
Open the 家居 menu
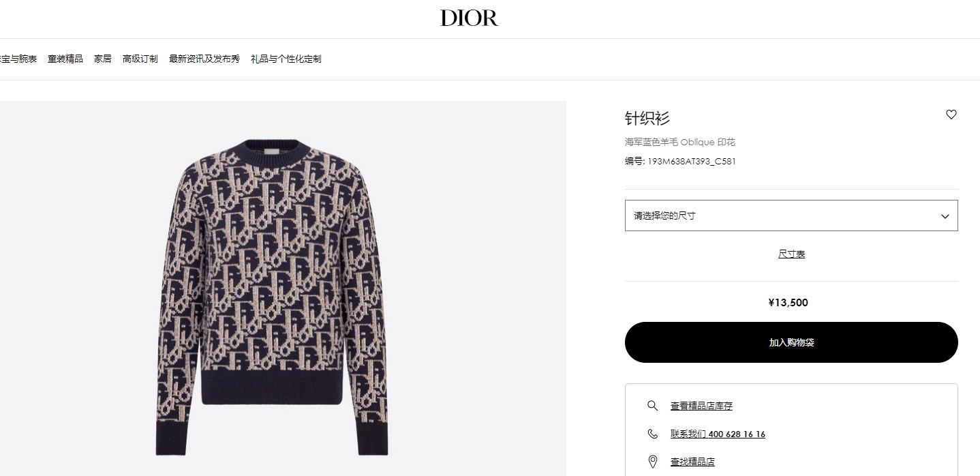click(x=103, y=59)
